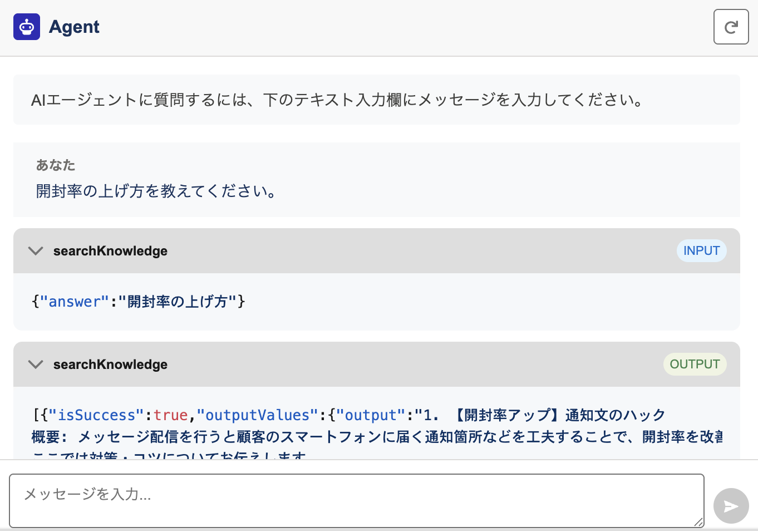Collapse the searchKnowledge INPUT section chevron

36,251
